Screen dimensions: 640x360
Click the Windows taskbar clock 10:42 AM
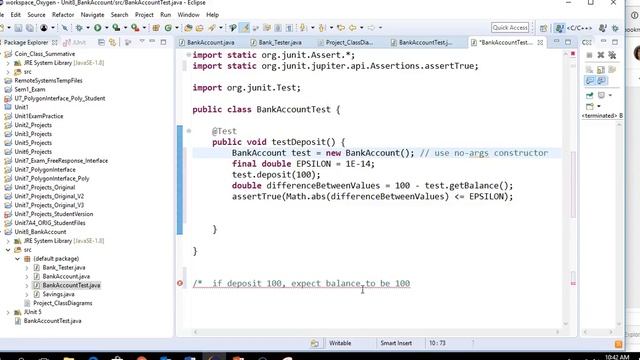pyautogui.click(x=617, y=357)
